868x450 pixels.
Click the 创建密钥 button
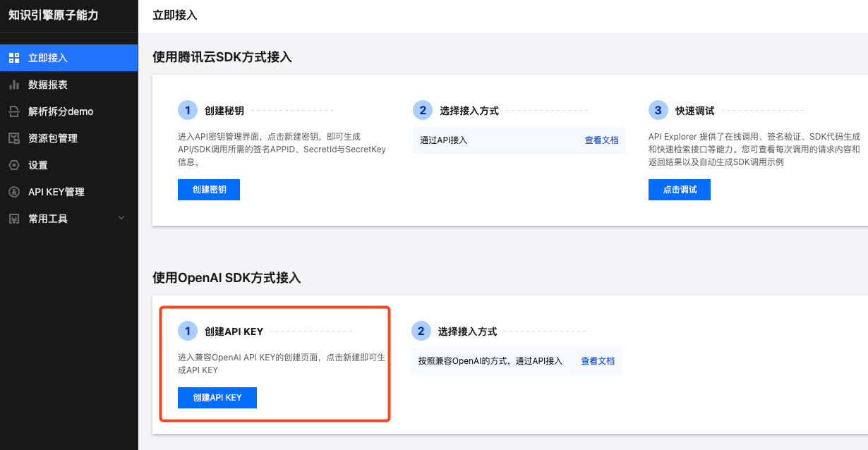click(209, 190)
